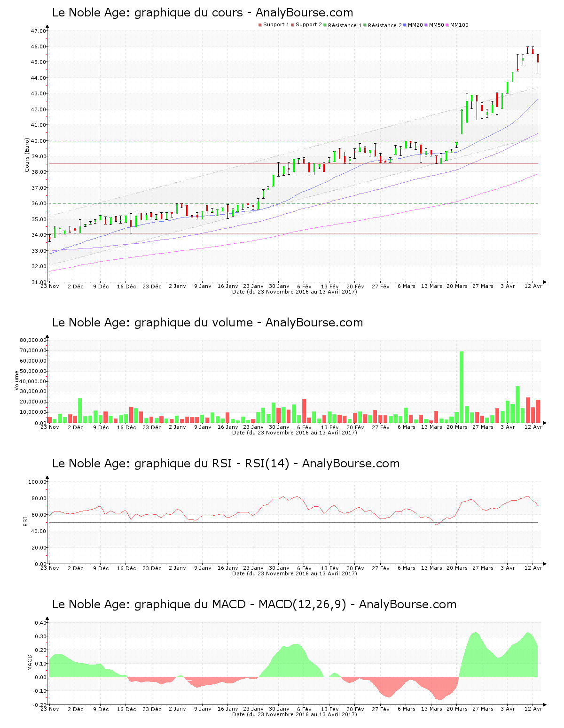Click the tallest green volume bar
Image resolution: width=564 pixels, height=728 pixels.
tap(462, 387)
